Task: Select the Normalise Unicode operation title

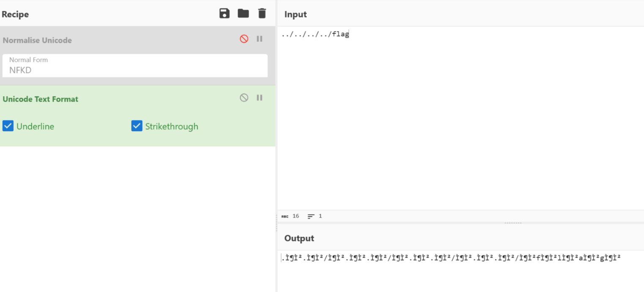Action: click(37, 41)
